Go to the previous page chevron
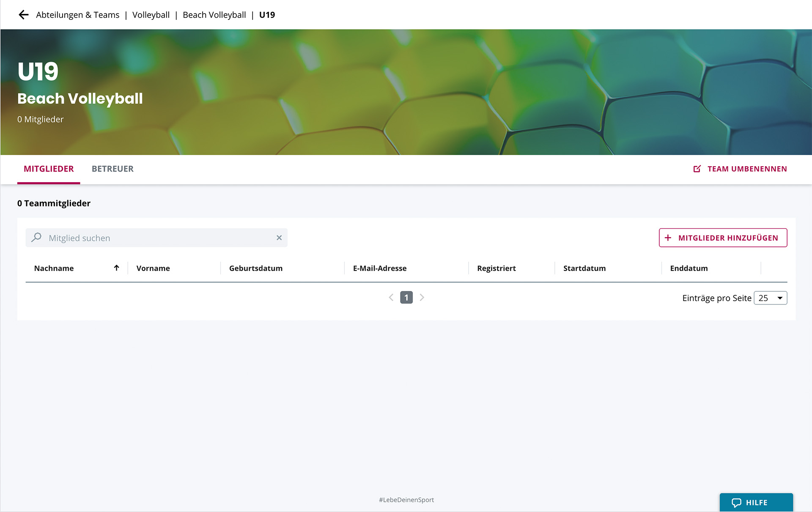Viewport: 812px width, 512px height. [391, 298]
